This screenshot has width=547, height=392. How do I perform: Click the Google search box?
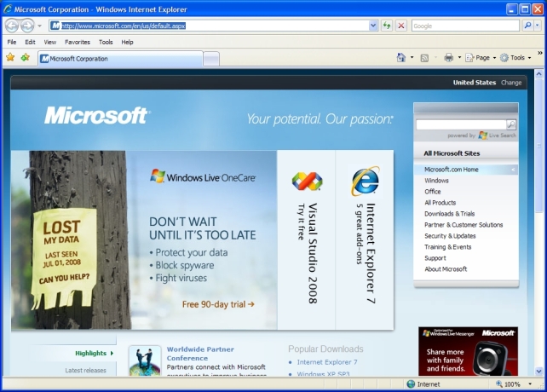click(x=465, y=26)
